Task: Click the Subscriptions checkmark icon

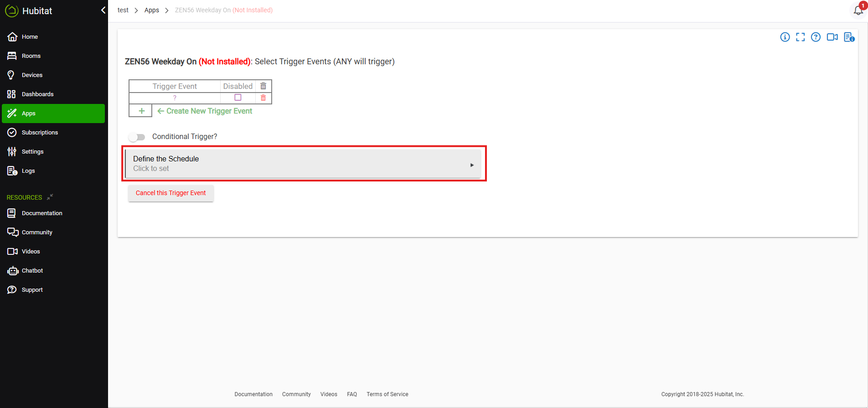Action: pyautogui.click(x=12, y=133)
